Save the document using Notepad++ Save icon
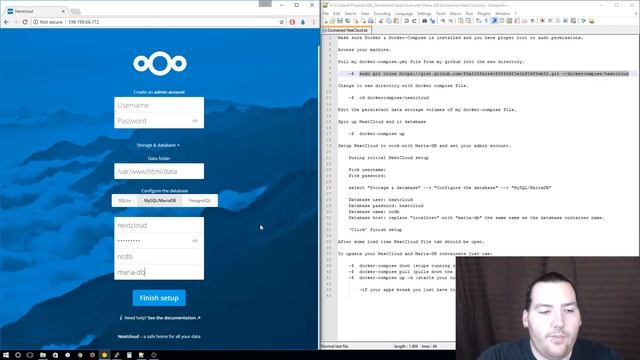The height and width of the screenshot is (360, 640). click(x=340, y=21)
